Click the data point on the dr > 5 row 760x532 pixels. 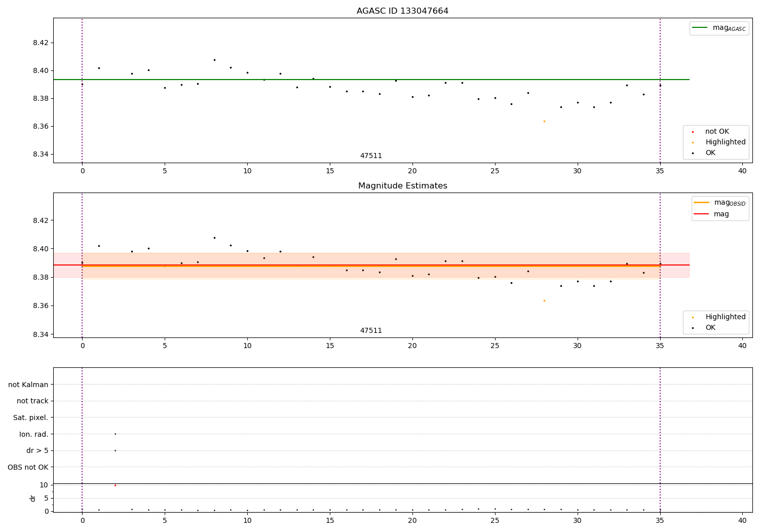click(x=115, y=450)
